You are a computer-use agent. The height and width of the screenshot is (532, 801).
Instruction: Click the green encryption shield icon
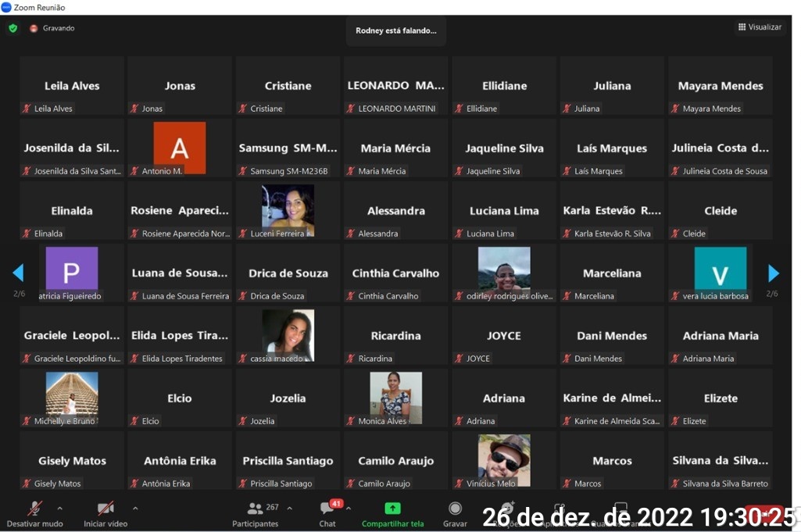(x=13, y=28)
